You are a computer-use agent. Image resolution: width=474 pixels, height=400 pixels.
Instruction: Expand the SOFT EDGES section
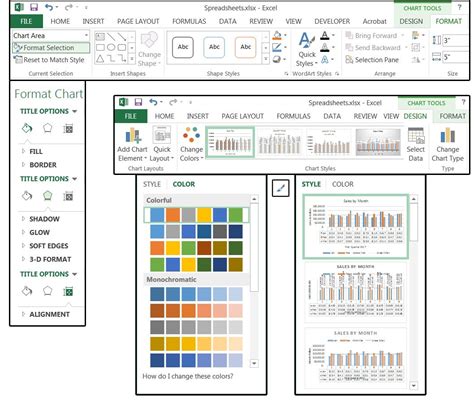click(45, 246)
